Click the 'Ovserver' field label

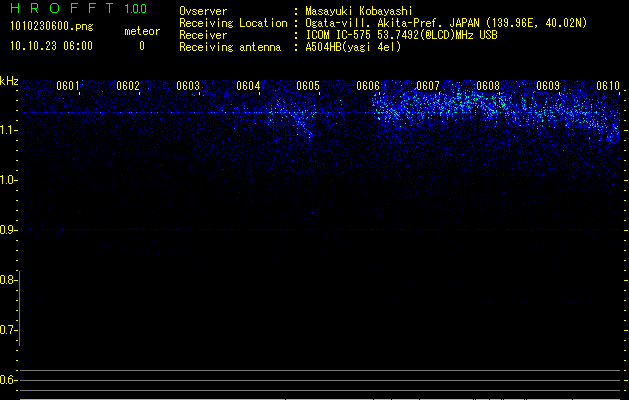(x=203, y=11)
